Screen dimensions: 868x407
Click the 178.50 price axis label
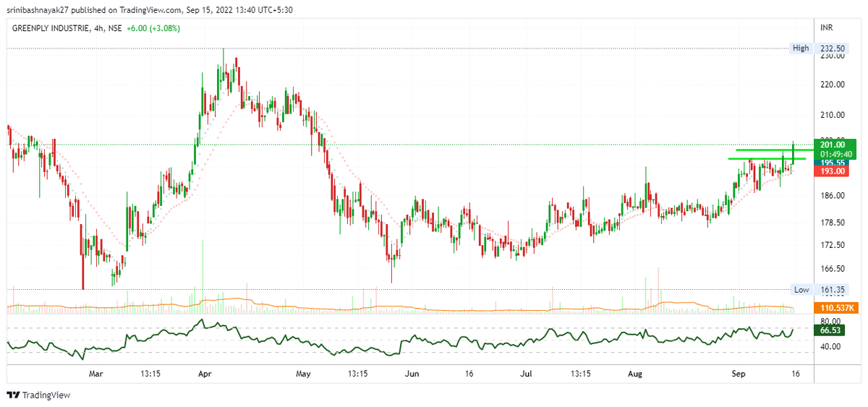832,222
